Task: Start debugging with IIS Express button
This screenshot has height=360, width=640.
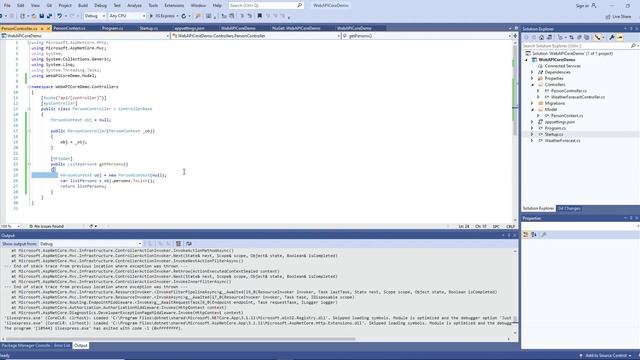Action: pyautogui.click(x=162, y=16)
